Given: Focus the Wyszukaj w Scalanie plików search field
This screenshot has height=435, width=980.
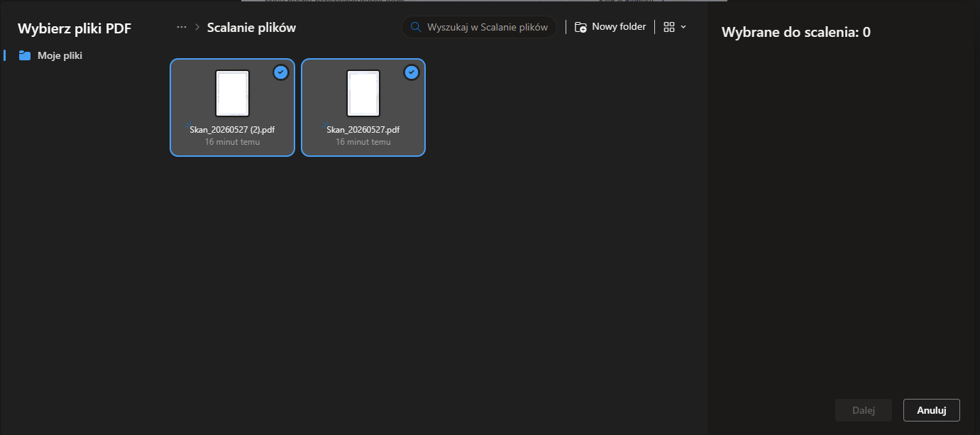Looking at the screenshot, I should click(479, 27).
